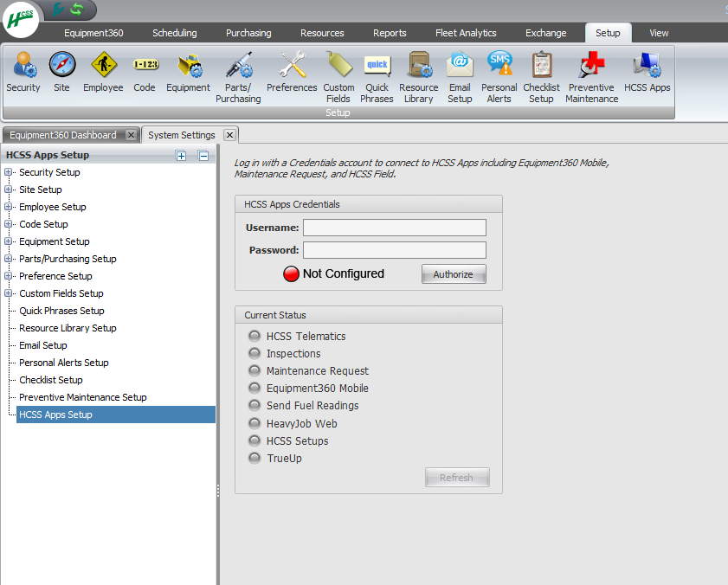The image size is (728, 585).
Task: Click the HeavyJob Web status row
Action: tap(293, 423)
